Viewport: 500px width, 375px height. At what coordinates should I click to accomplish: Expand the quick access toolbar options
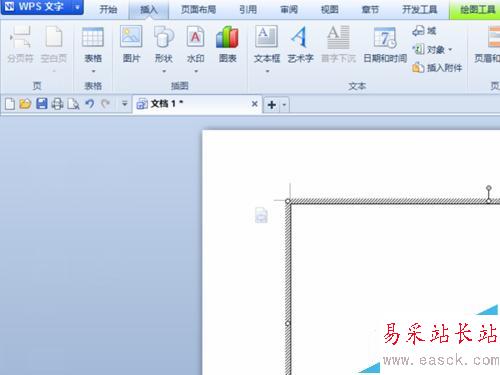pyautogui.click(x=125, y=104)
